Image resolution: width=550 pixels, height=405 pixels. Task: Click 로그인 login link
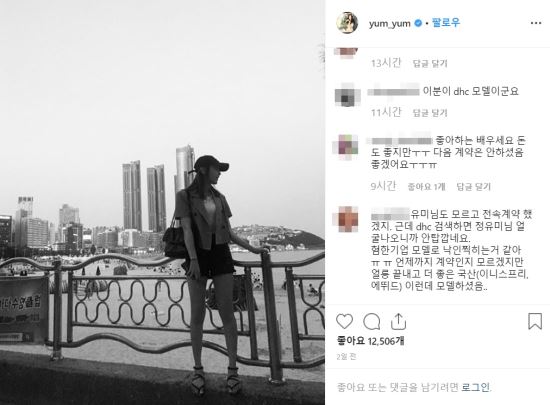(475, 387)
